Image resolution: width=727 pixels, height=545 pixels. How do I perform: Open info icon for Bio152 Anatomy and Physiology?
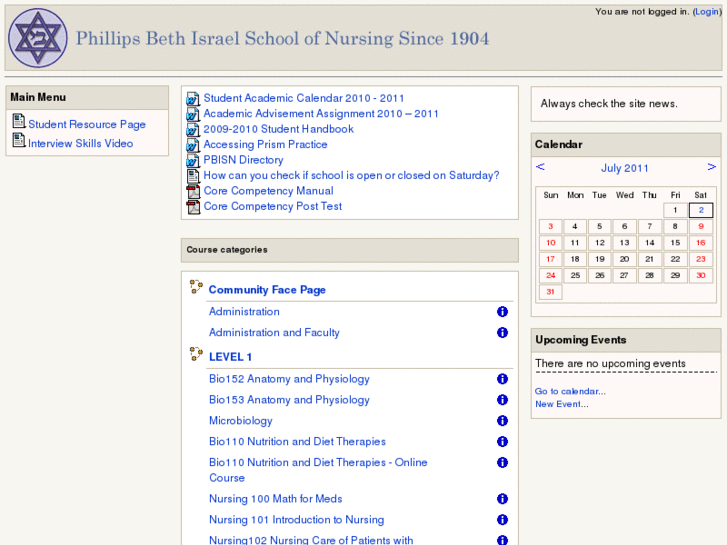502,379
